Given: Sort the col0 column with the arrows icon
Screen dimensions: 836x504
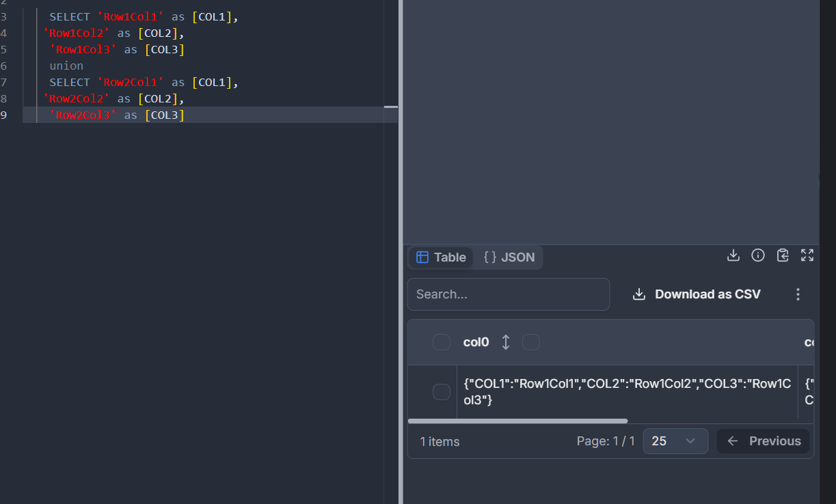Looking at the screenshot, I should point(506,342).
